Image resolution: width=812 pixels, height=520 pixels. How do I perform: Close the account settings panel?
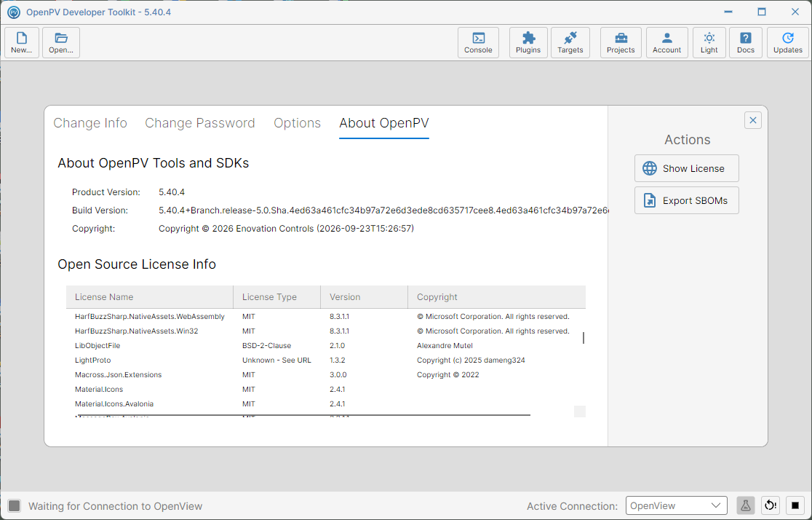pyautogui.click(x=753, y=120)
